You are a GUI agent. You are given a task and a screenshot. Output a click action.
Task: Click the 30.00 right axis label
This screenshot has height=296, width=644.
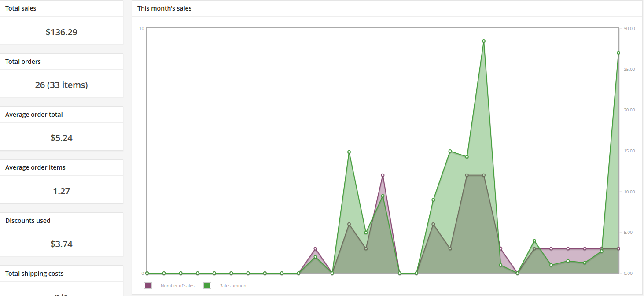[x=629, y=28]
